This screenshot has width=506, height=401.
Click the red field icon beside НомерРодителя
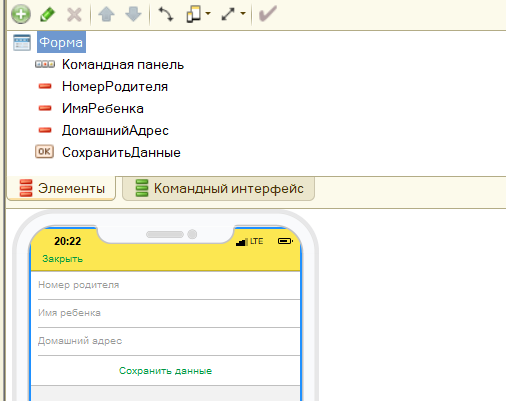click(x=45, y=86)
